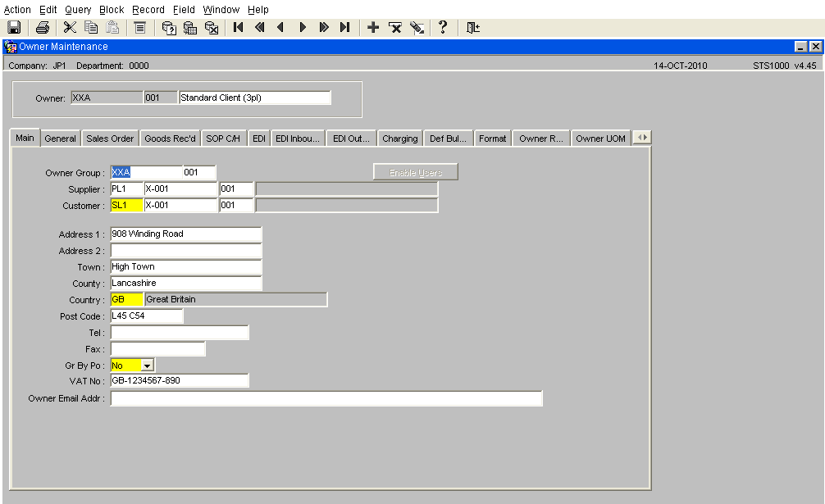
Task: Click the Owner Group XXA field
Action: click(146, 172)
